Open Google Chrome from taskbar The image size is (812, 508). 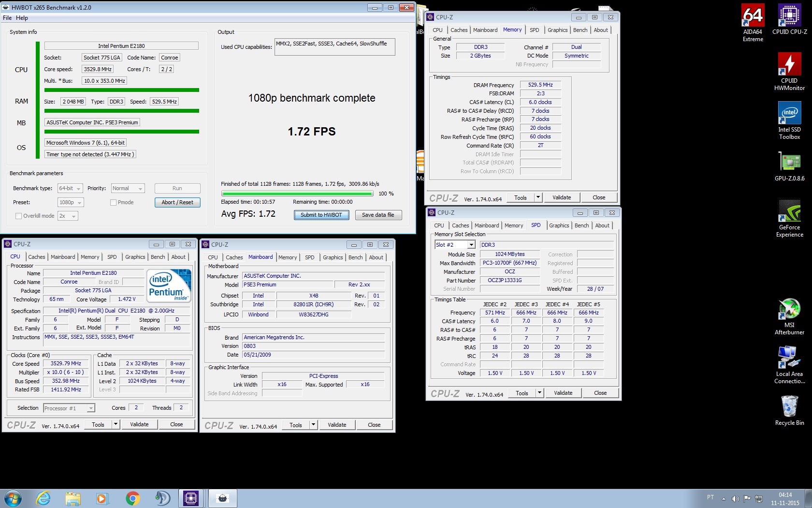coord(132,498)
